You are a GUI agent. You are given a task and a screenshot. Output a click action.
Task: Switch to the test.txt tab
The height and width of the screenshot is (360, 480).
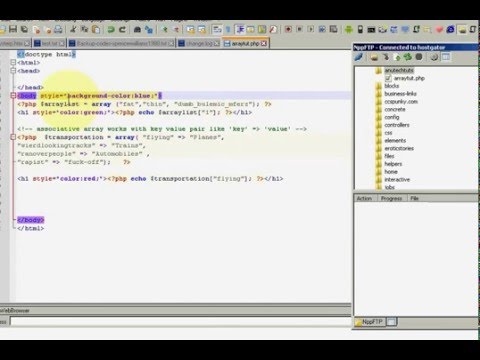(49, 43)
